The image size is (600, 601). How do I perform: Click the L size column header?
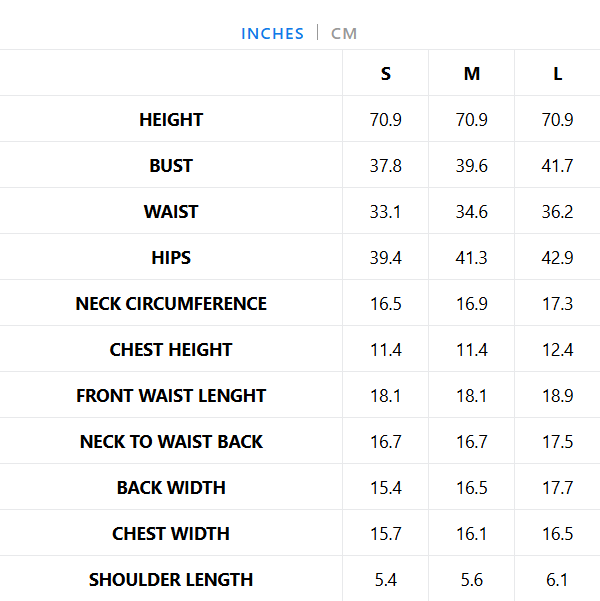pyautogui.click(x=558, y=74)
